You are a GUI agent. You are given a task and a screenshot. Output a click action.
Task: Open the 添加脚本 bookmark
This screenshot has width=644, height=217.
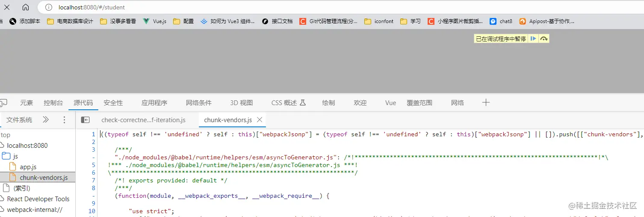(25, 21)
